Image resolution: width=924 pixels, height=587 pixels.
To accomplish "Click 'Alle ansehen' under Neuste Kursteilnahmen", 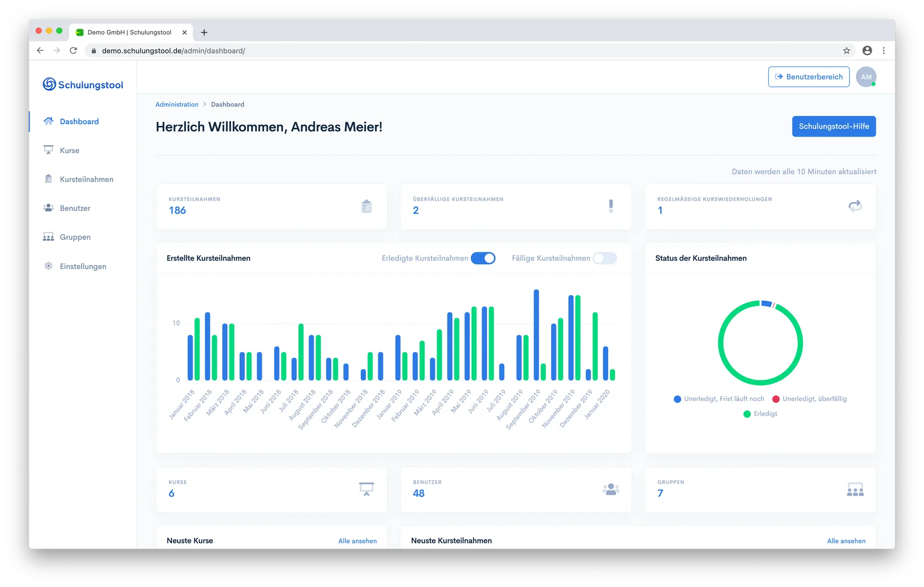I will tap(846, 541).
